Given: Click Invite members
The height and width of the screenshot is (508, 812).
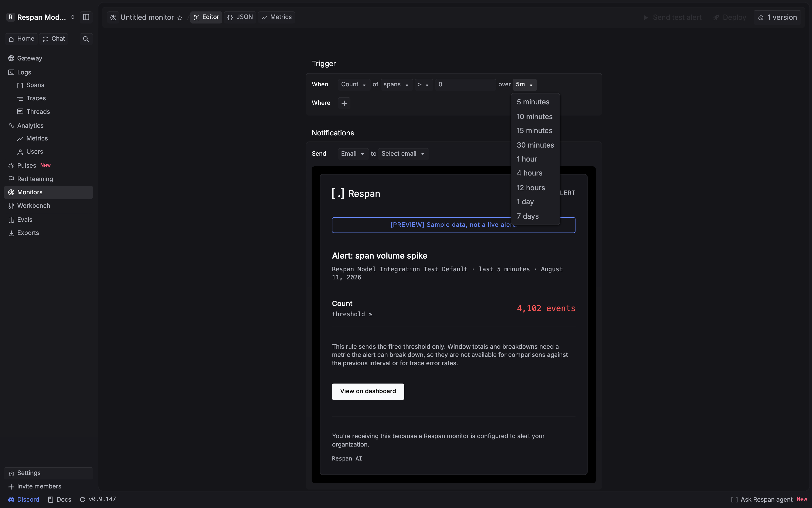Looking at the screenshot, I should (x=48, y=486).
